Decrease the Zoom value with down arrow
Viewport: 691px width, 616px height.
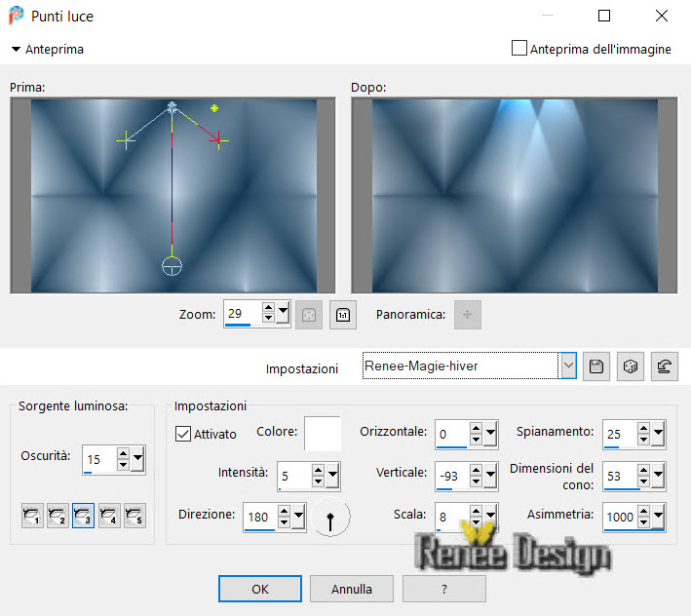[268, 318]
